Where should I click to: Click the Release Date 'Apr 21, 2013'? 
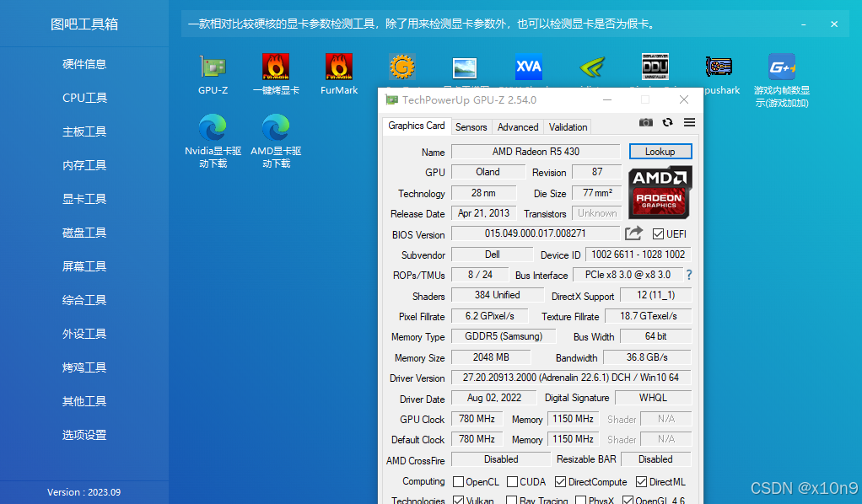tap(483, 213)
